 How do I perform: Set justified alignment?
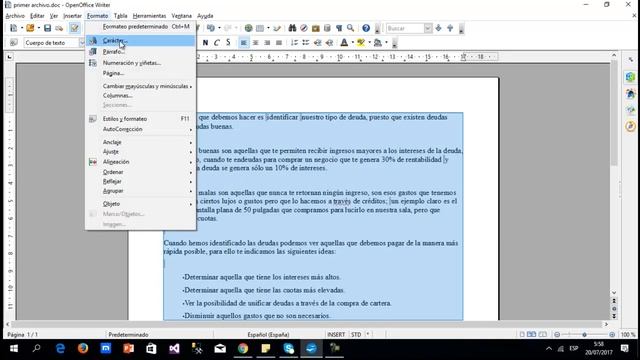279,42
